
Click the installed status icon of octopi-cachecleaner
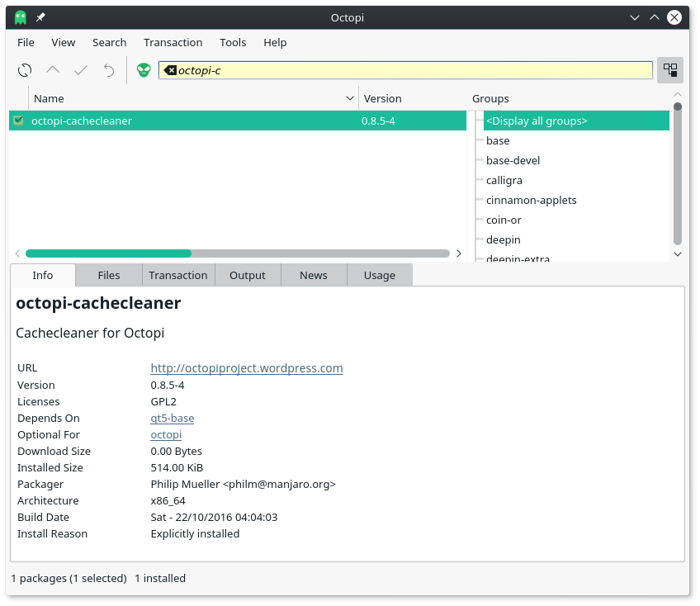click(x=18, y=121)
